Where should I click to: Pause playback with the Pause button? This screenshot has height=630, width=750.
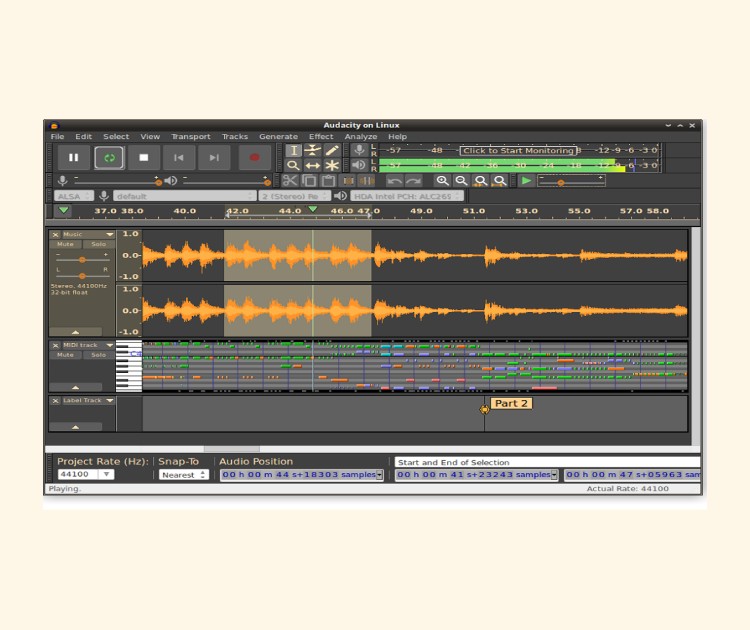click(x=74, y=157)
